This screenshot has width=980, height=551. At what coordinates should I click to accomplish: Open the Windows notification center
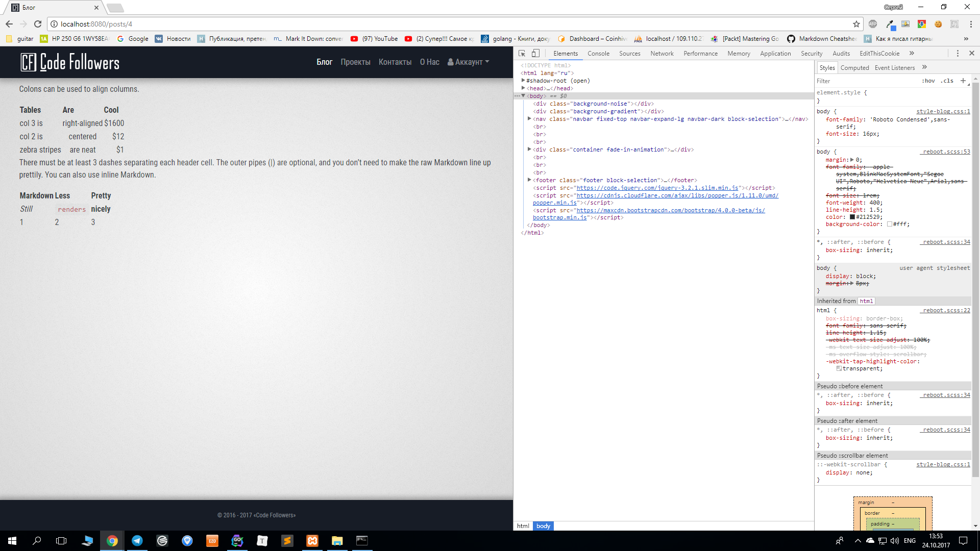(963, 541)
